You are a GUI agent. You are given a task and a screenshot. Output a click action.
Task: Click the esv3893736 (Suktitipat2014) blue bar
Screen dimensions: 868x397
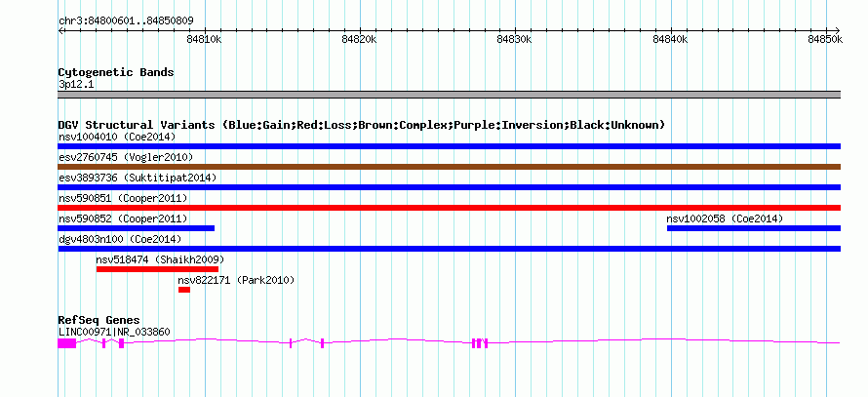pos(449,187)
